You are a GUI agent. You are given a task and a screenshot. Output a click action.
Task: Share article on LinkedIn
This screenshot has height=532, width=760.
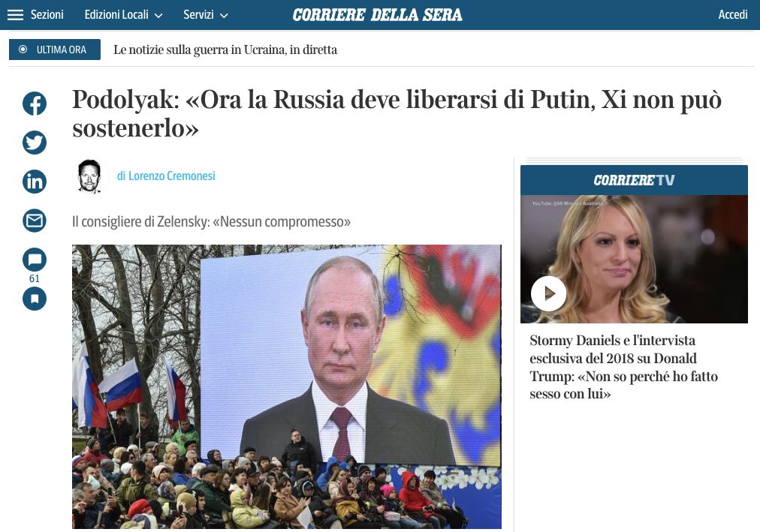pos(35,182)
